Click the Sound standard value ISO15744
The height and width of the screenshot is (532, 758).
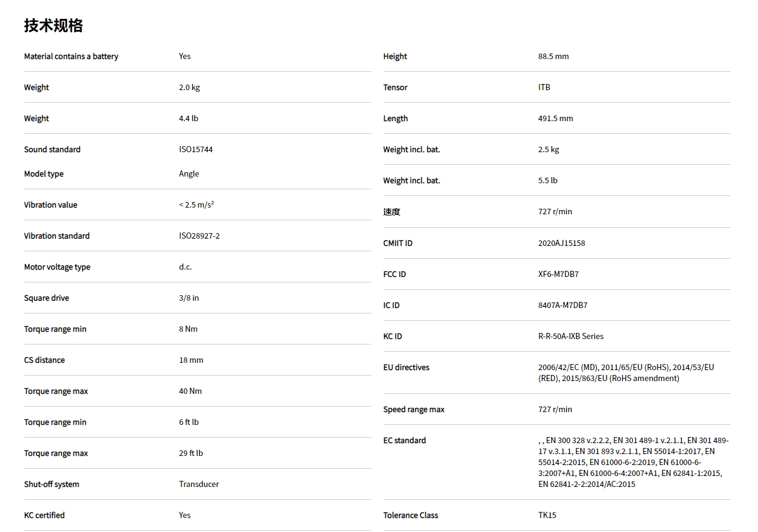tap(195, 149)
